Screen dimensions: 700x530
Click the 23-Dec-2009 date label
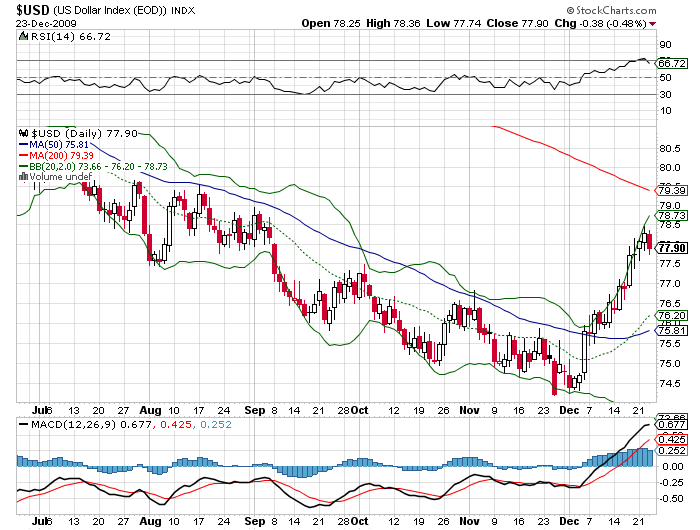(46, 24)
